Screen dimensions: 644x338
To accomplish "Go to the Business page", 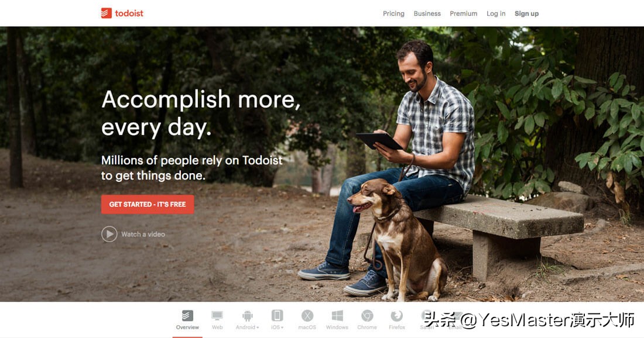I will click(427, 13).
